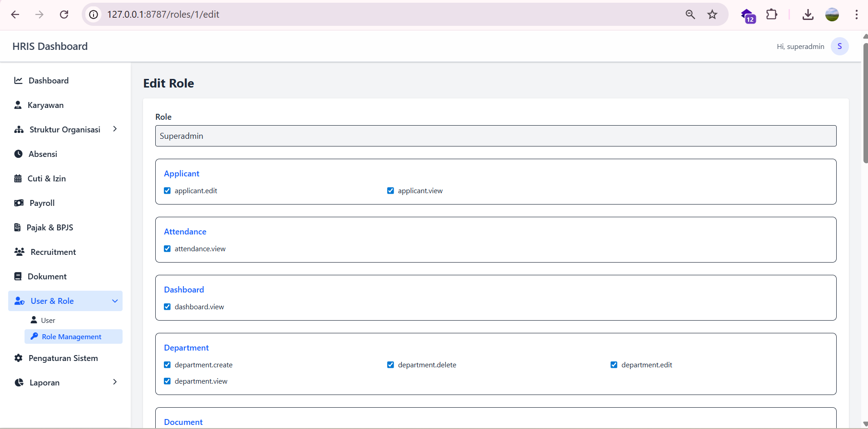Toggle the attendance.view checkbox

167,249
